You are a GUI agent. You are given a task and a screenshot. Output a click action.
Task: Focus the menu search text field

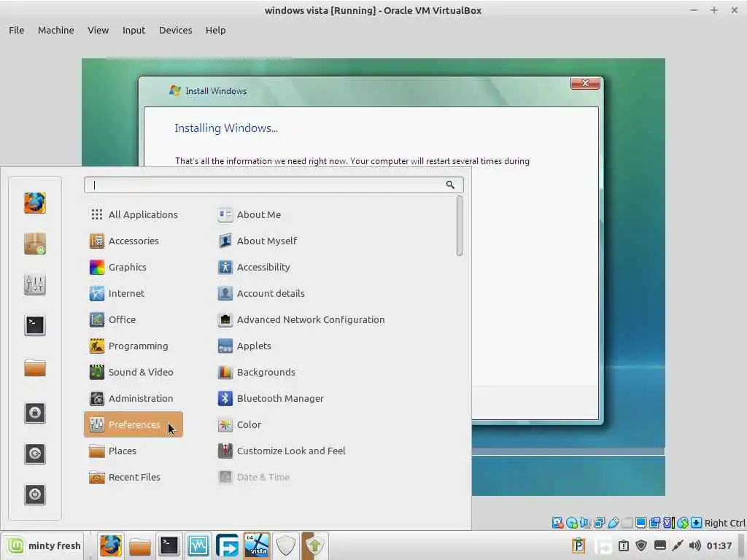274,184
